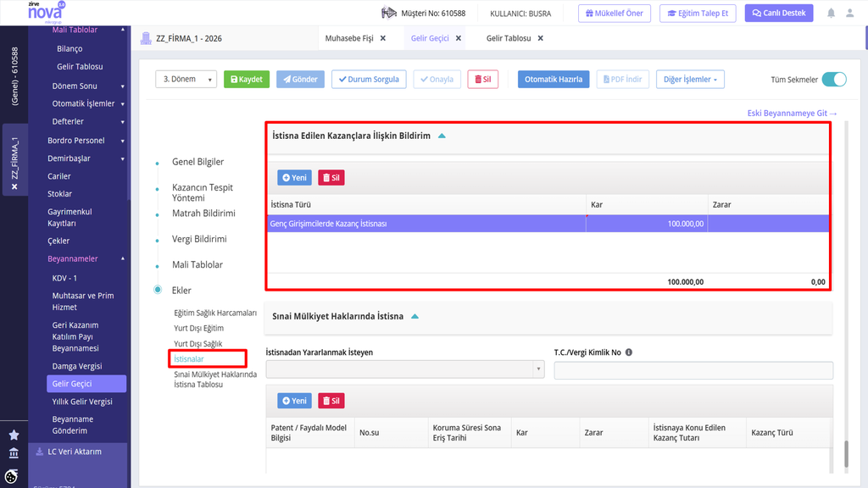Click Yeni in the İstisna Edilen Kazançlar section
868x488 pixels.
coord(294,178)
